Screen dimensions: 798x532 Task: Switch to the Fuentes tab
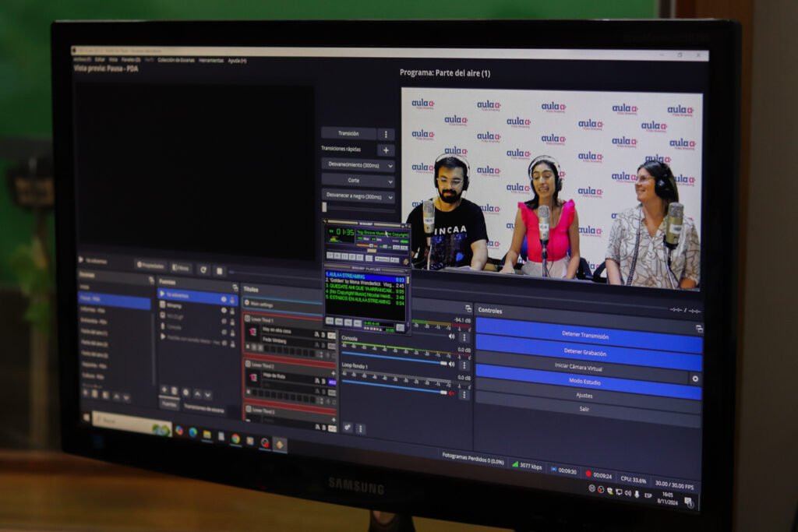click(x=169, y=404)
